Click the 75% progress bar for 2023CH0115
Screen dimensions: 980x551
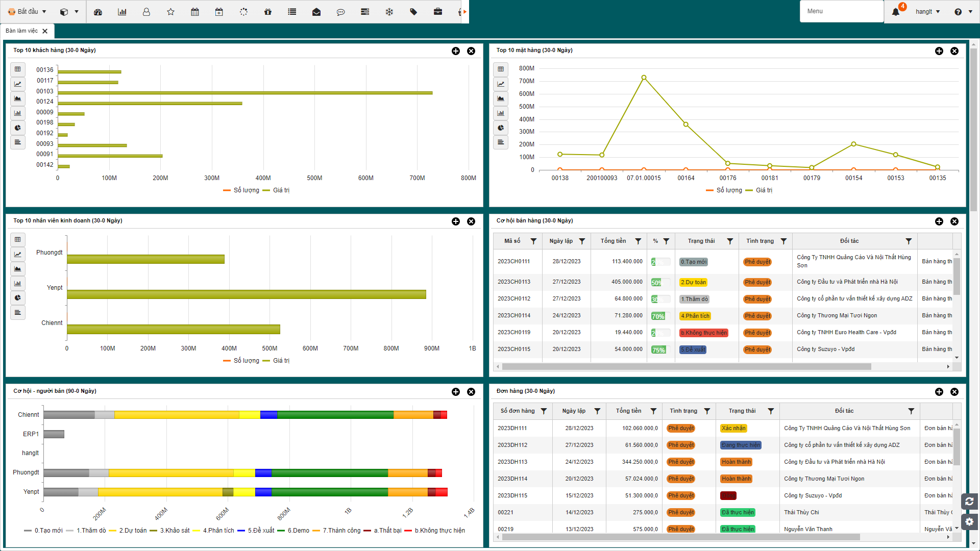pos(660,350)
